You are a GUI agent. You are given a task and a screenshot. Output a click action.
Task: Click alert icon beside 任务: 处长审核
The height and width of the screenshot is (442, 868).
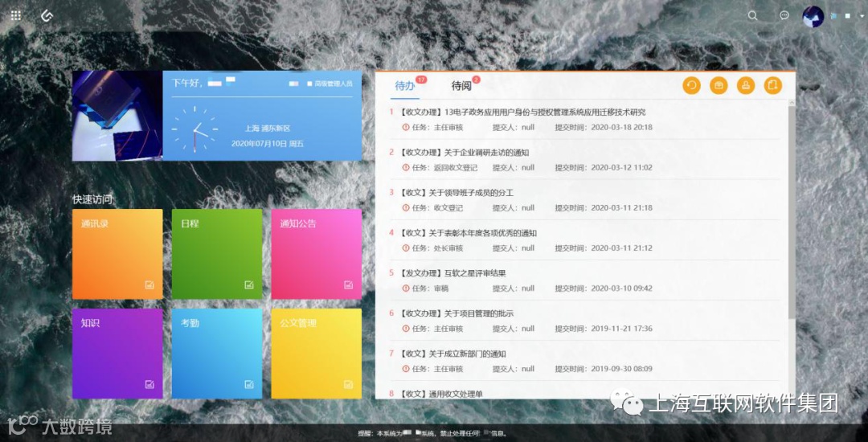click(x=406, y=248)
